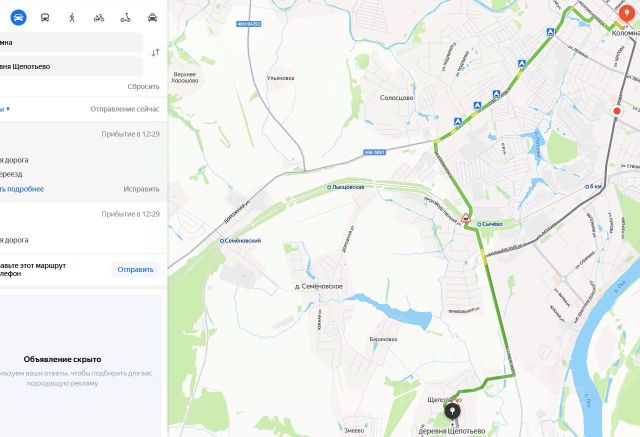Viewport: 640px width, 437px height.
Task: Choose the walking route mode
Action: pos(72,18)
